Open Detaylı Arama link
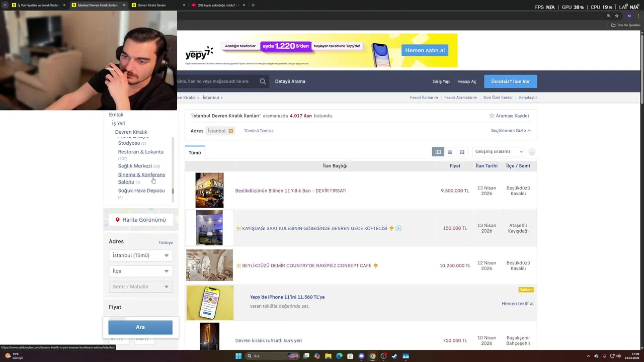This screenshot has width=644, height=362. pos(290,81)
